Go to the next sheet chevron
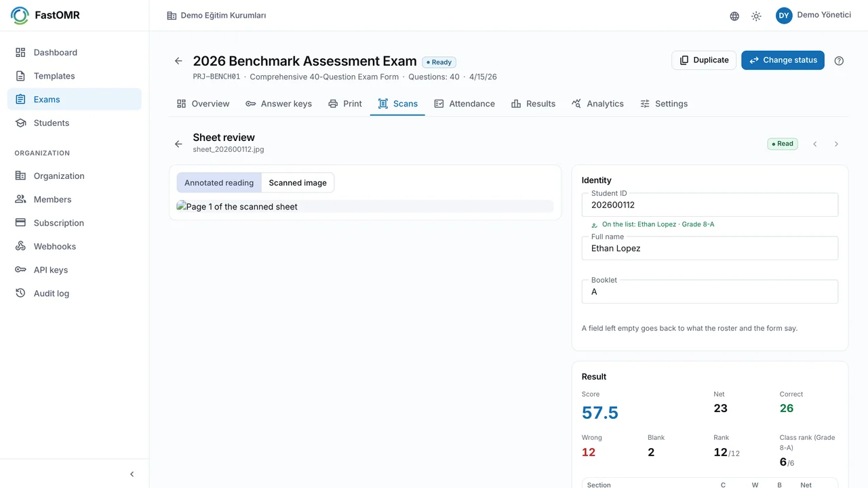 836,144
